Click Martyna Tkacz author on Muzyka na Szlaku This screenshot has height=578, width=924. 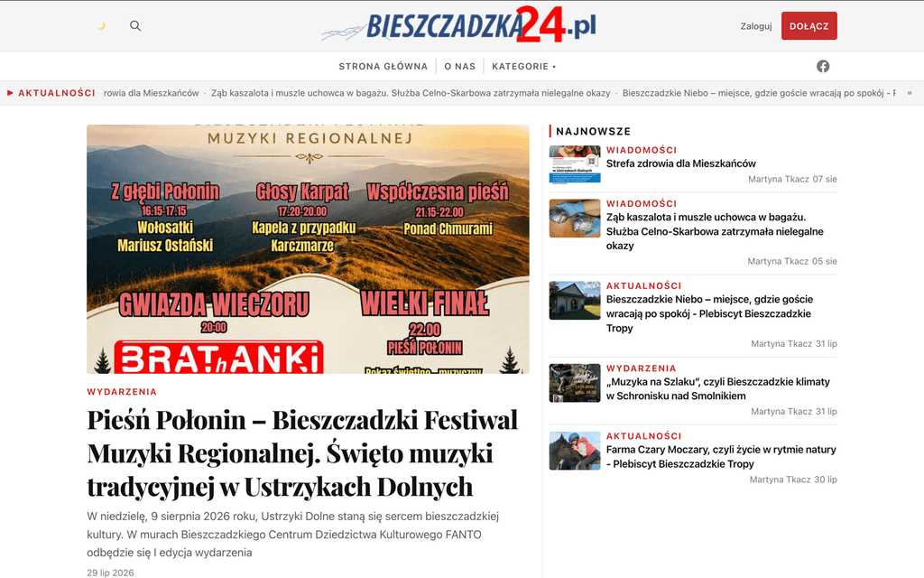pos(781,412)
